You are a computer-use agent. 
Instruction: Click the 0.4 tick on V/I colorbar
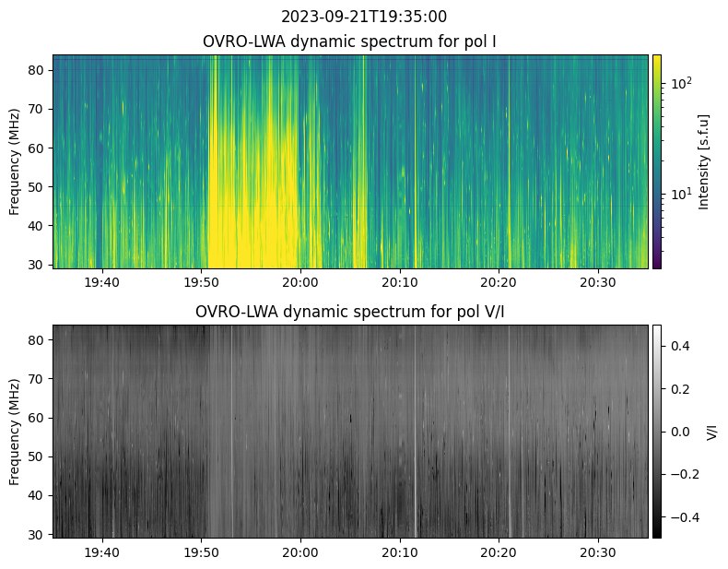[x=679, y=346]
